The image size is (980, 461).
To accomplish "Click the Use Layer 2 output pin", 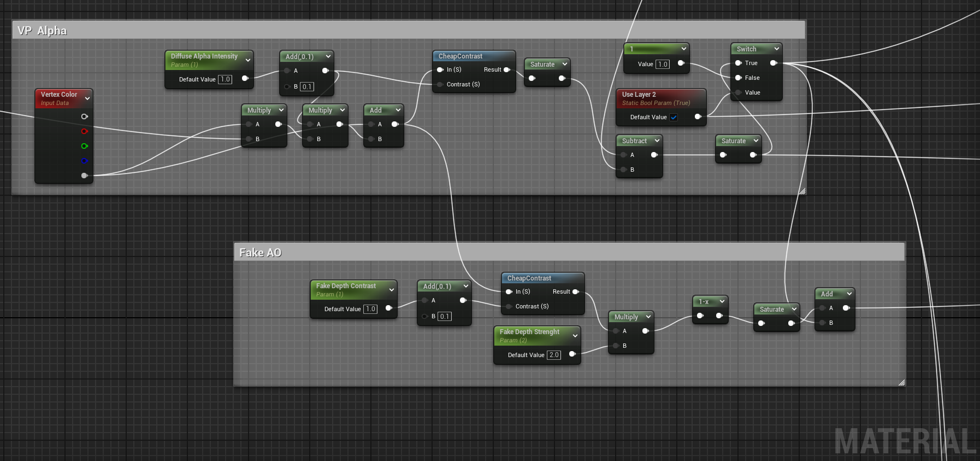I will [698, 116].
